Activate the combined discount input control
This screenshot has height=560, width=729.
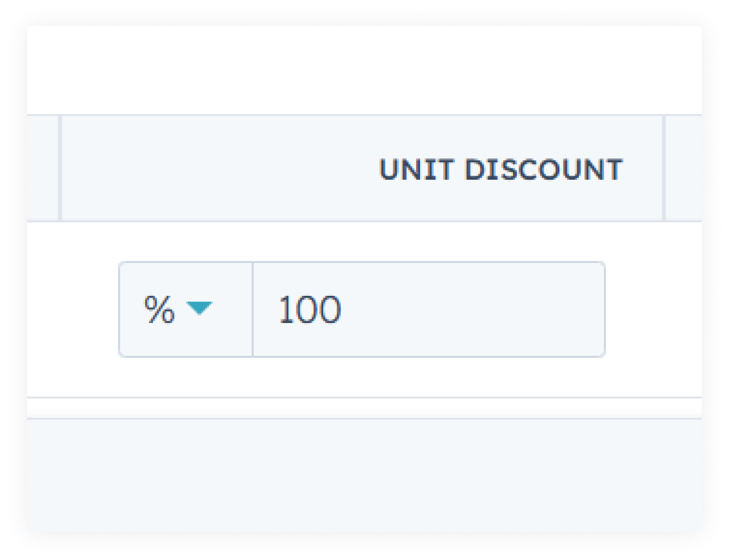click(x=363, y=309)
